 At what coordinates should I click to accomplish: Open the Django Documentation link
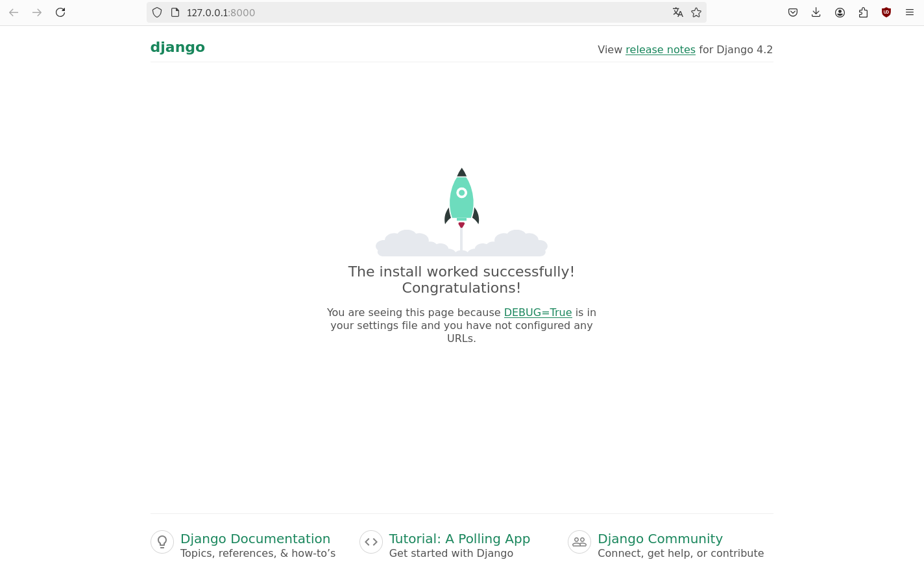click(255, 539)
